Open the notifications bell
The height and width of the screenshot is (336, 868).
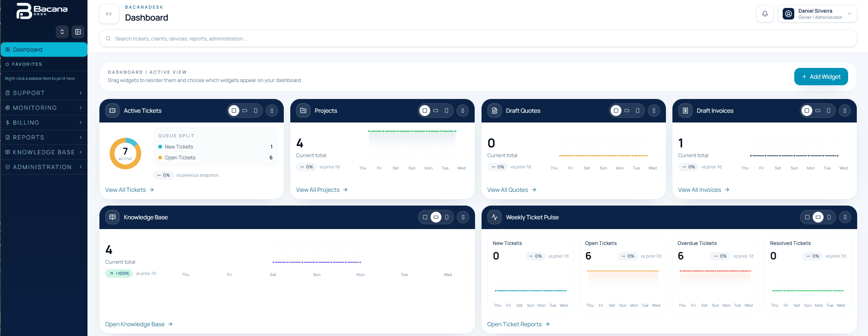(x=765, y=14)
